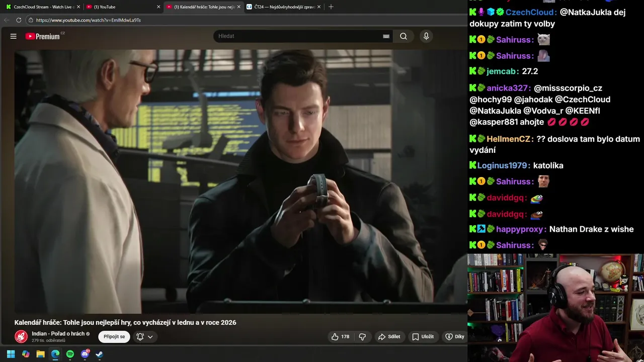The height and width of the screenshot is (362, 644).
Task: Close the ČT24 tab
Action: click(x=319, y=7)
